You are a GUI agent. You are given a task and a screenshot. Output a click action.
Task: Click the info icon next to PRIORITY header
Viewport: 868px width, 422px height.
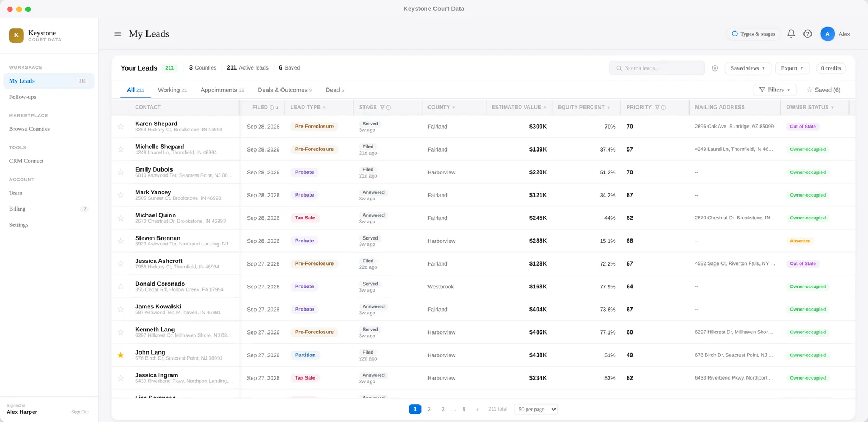coord(663,108)
